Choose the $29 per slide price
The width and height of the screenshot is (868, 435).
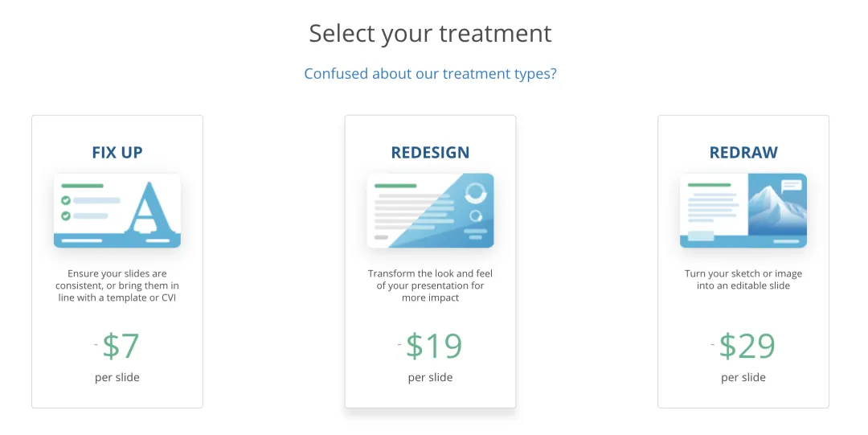tap(747, 346)
